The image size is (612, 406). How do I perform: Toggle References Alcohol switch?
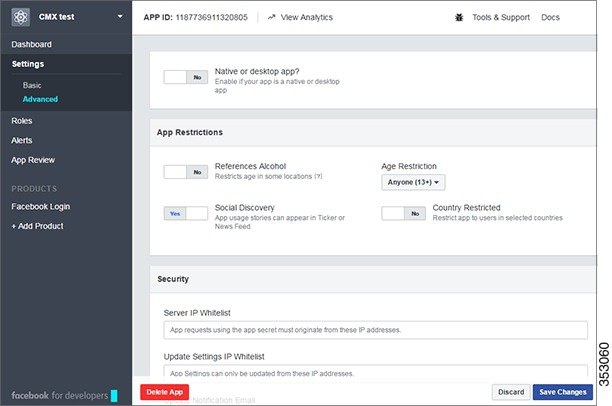point(186,172)
